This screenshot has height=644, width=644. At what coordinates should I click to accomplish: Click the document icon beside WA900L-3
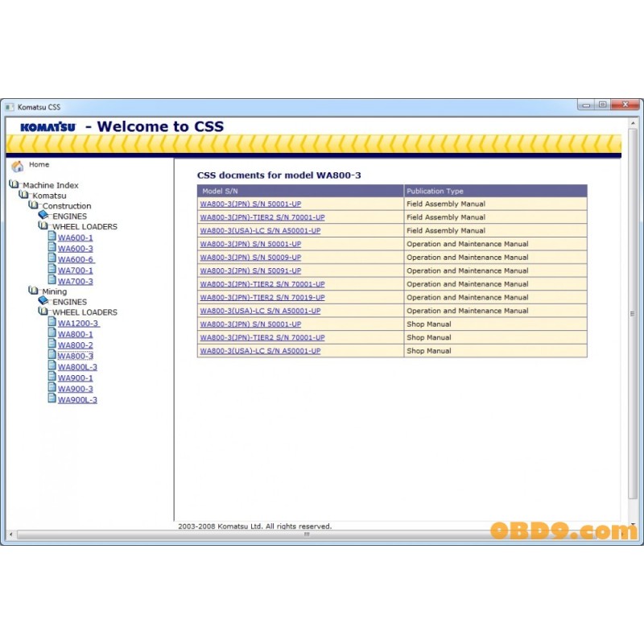pos(52,398)
